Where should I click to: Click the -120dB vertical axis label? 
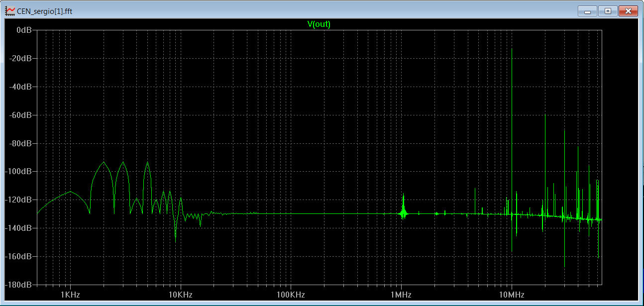click(x=19, y=200)
